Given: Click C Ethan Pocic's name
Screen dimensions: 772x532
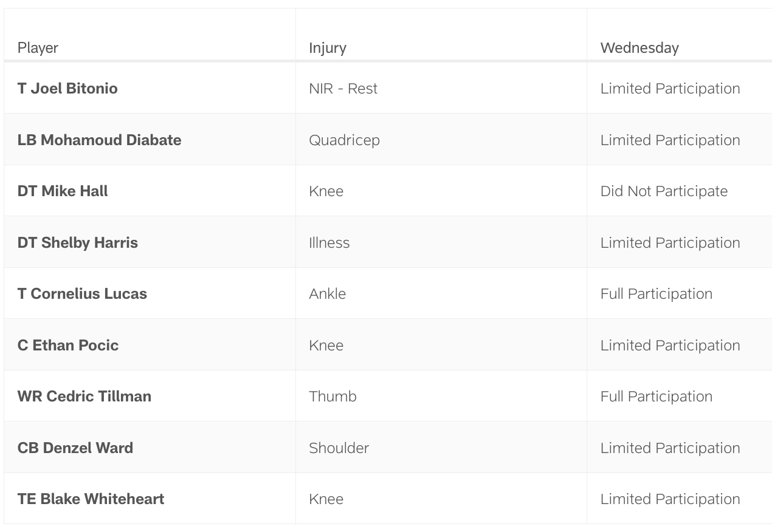Looking at the screenshot, I should [x=68, y=346].
